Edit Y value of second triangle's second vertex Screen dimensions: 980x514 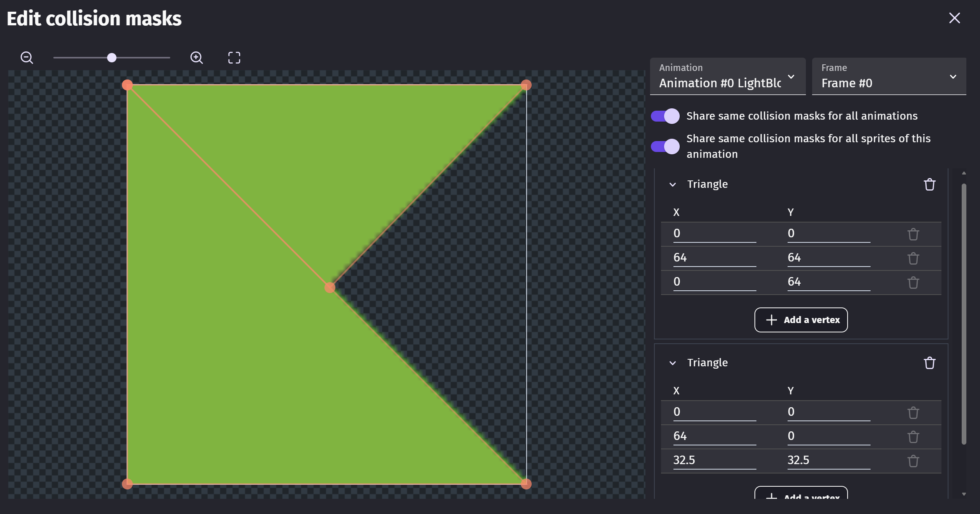829,436
